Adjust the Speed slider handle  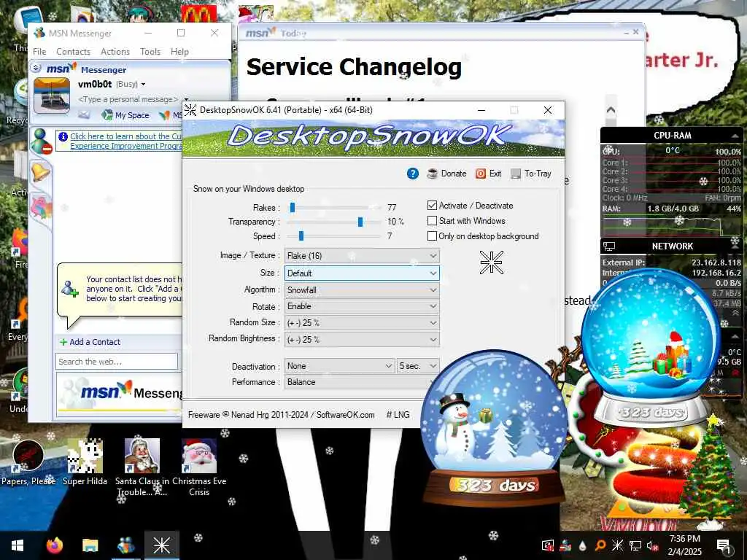301,236
